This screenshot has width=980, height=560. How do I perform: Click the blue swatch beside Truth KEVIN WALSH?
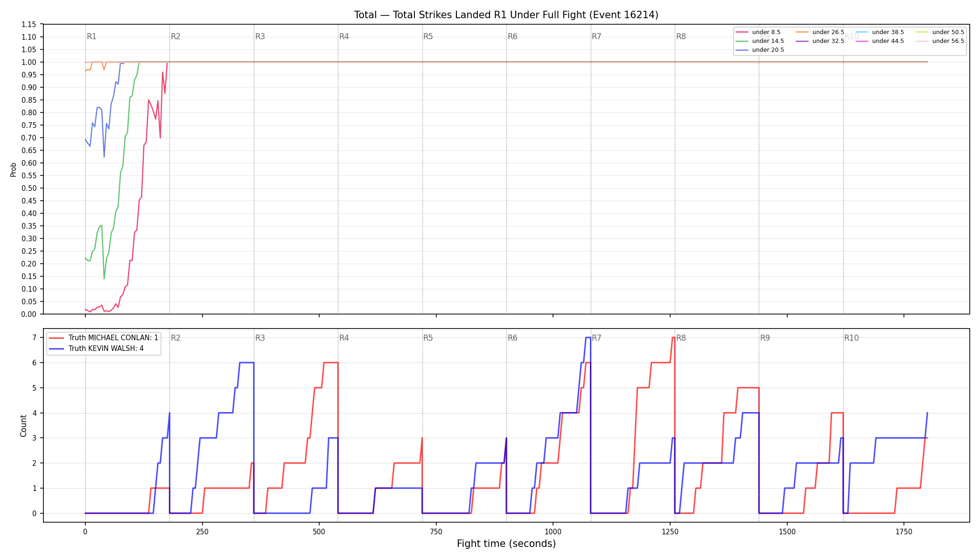point(56,349)
